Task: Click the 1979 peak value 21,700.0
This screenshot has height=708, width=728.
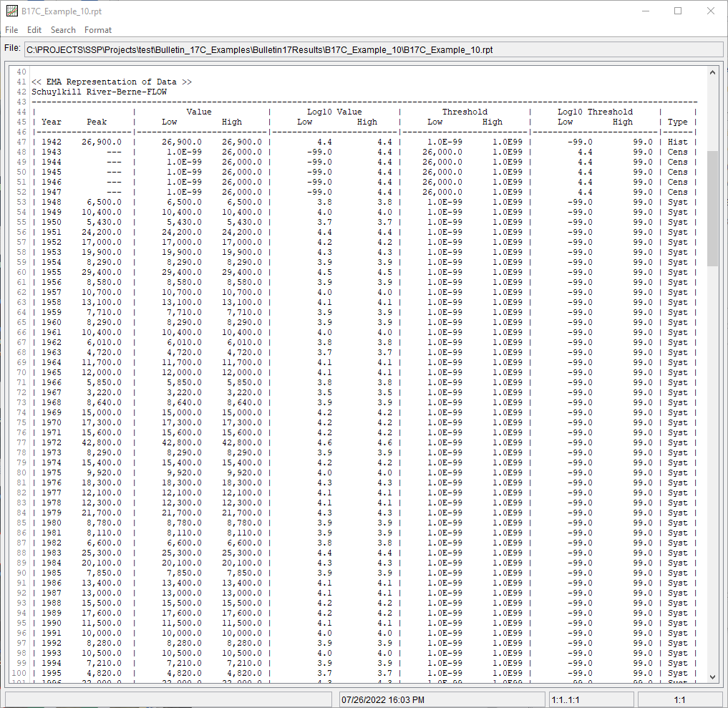Action: pyautogui.click(x=102, y=513)
